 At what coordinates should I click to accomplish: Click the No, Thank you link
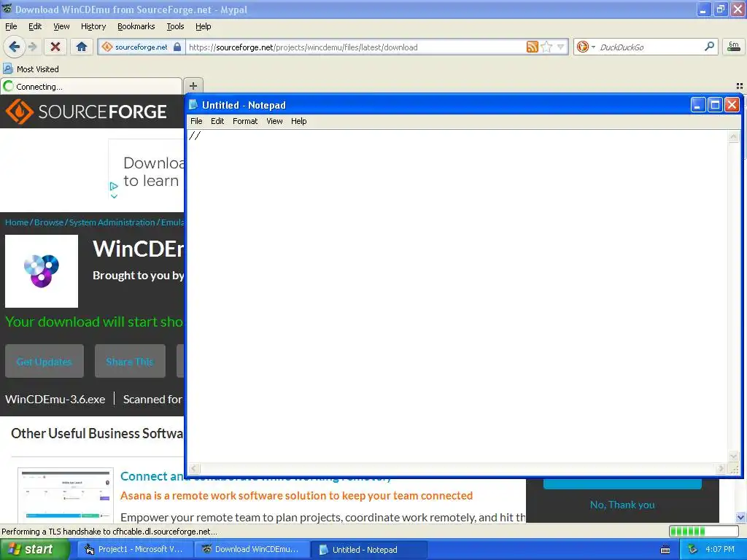[x=622, y=505]
